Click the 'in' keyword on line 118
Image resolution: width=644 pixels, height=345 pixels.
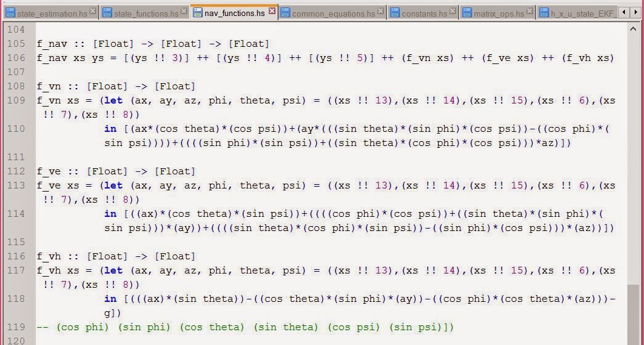tap(110, 299)
